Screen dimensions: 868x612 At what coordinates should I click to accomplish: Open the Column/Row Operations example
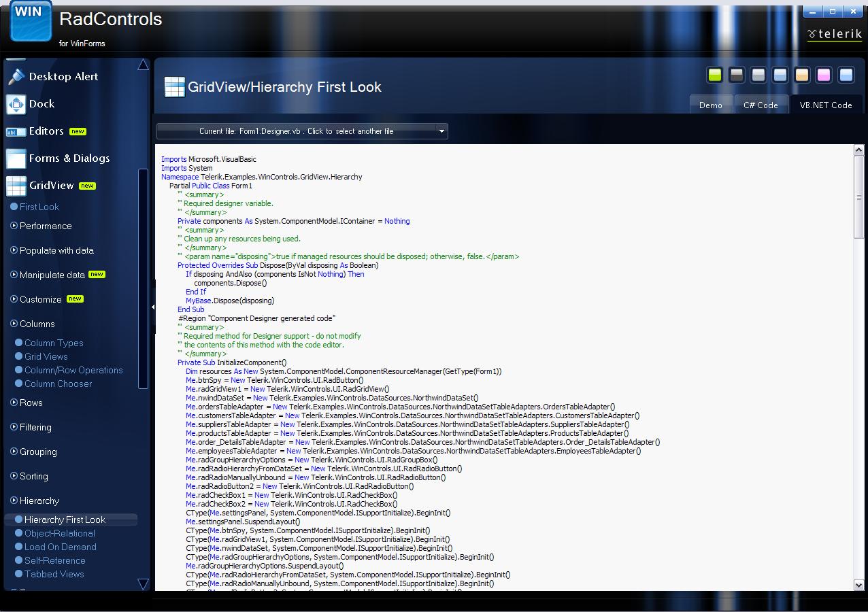(73, 370)
